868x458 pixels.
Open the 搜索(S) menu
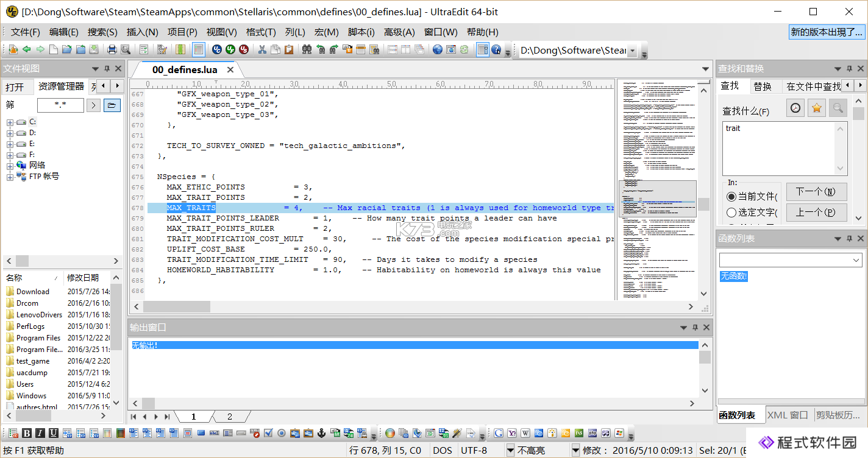pos(102,32)
